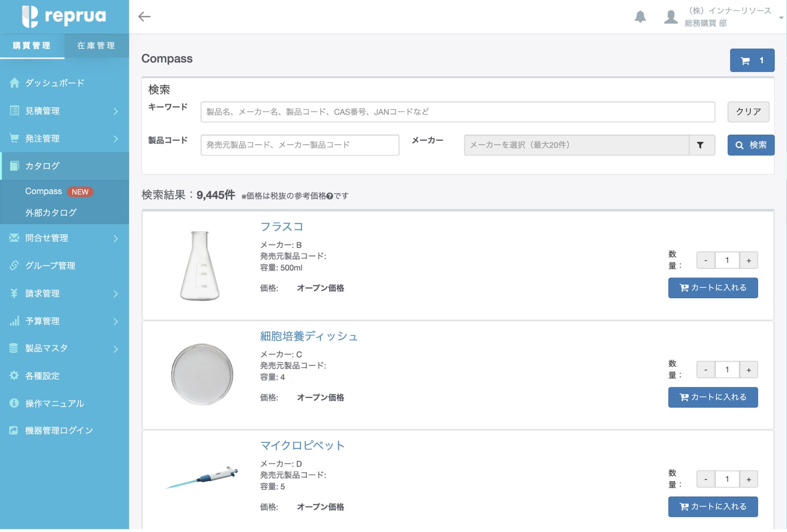Open the 細胞培養ディッシュ product link
The image size is (787, 532).
pos(309,336)
